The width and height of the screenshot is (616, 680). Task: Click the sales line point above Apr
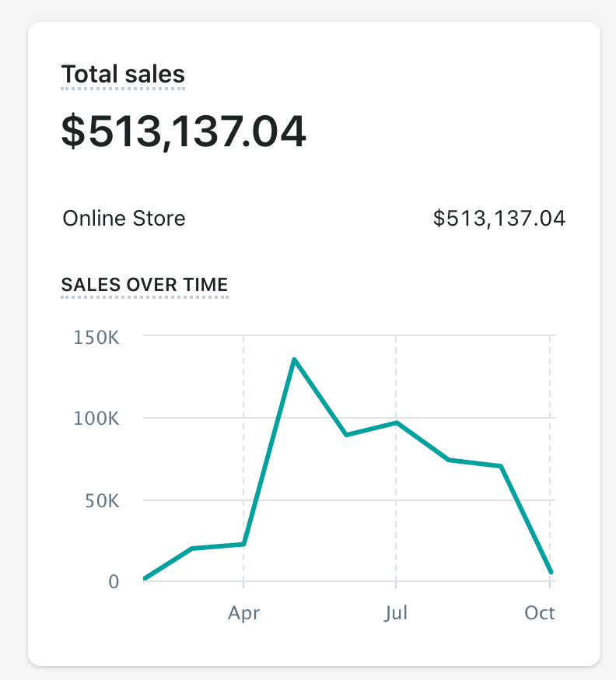coord(244,544)
